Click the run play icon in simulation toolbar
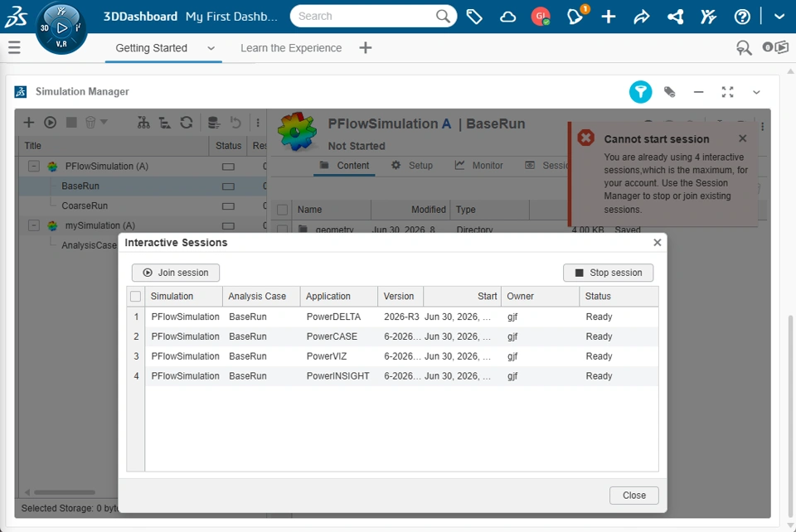The image size is (796, 532). click(x=50, y=122)
